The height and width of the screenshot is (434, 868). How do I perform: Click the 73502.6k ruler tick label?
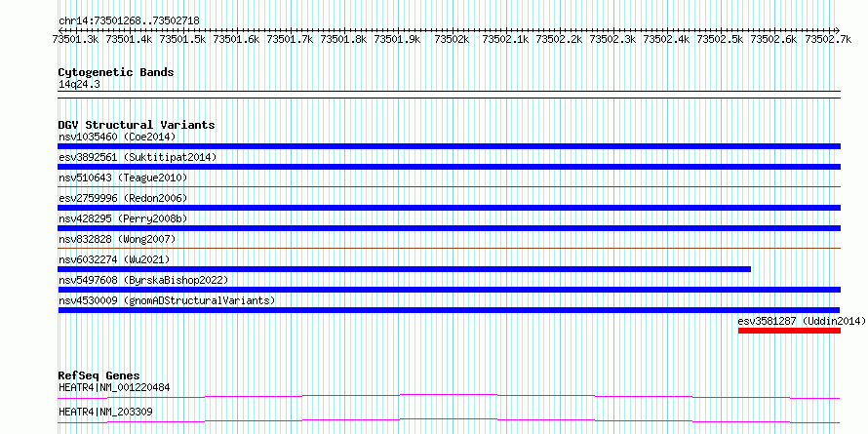tap(774, 39)
